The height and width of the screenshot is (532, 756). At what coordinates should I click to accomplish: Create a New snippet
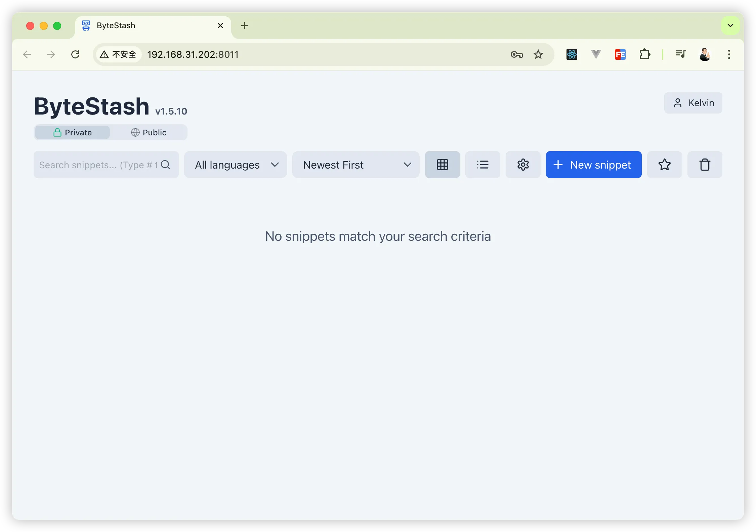(x=594, y=165)
